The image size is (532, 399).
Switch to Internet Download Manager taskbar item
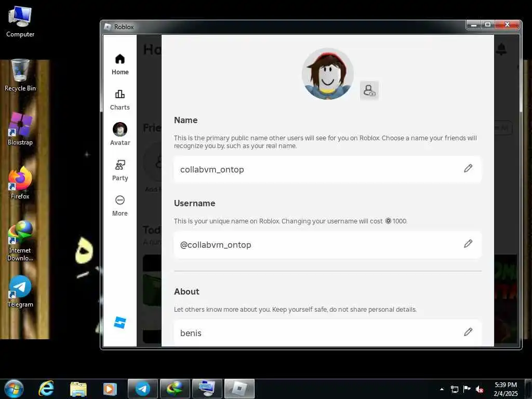(175, 389)
